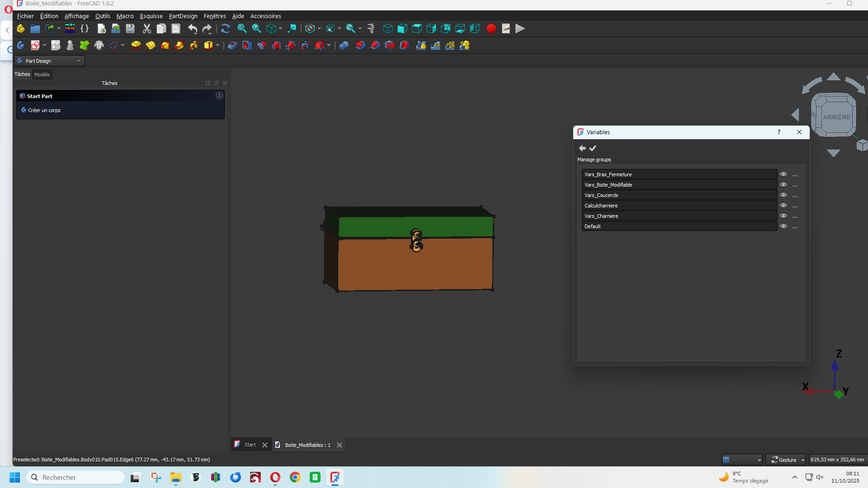The width and height of the screenshot is (868, 488).
Task: Toggle visibility of Calculcharniere group
Action: (783, 206)
